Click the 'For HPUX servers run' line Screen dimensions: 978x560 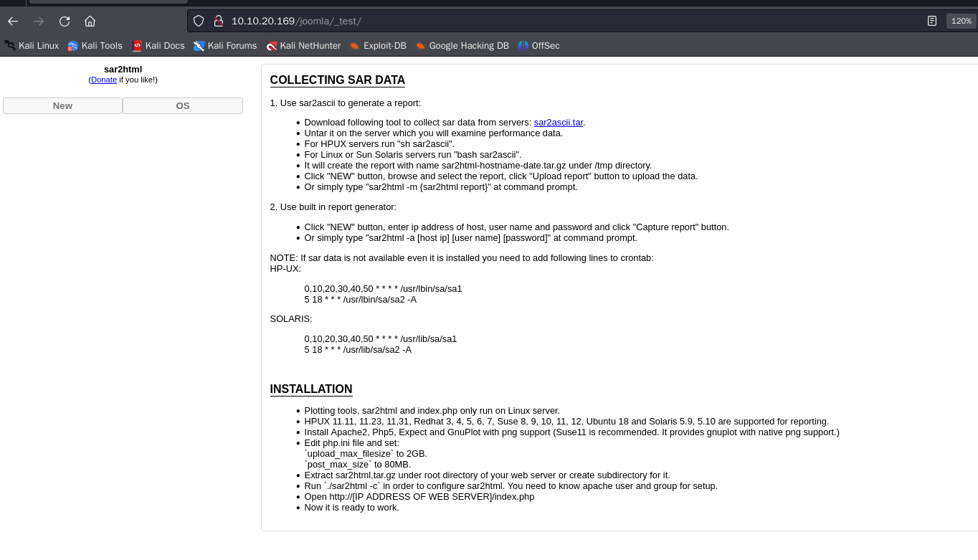(380, 144)
